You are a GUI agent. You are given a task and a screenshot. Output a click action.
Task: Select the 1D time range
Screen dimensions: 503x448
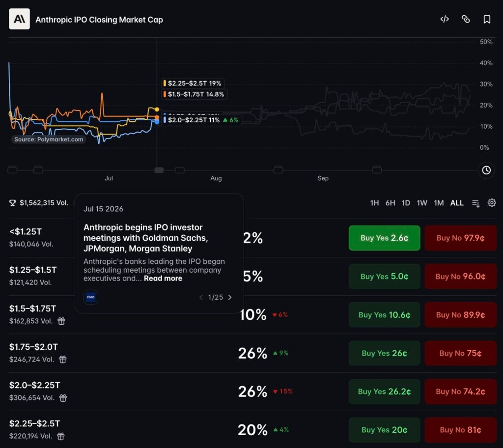pos(406,203)
